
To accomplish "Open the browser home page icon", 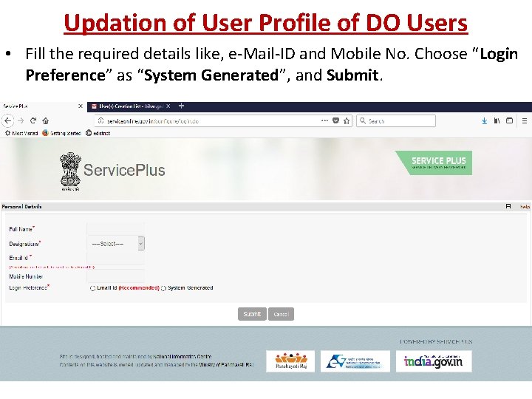I will click(x=46, y=120).
